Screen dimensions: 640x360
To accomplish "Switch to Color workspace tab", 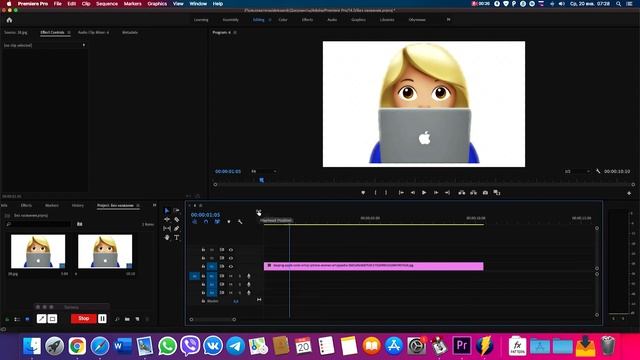I will coord(283,20).
